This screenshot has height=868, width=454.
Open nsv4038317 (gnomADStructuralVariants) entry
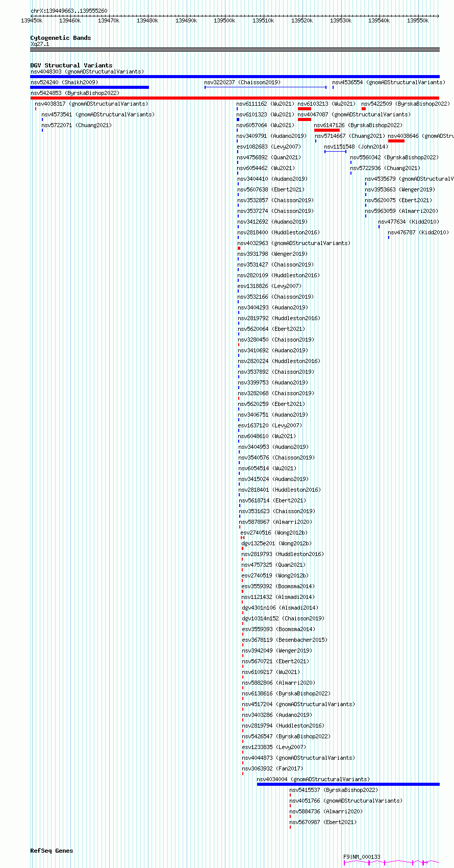click(x=91, y=104)
